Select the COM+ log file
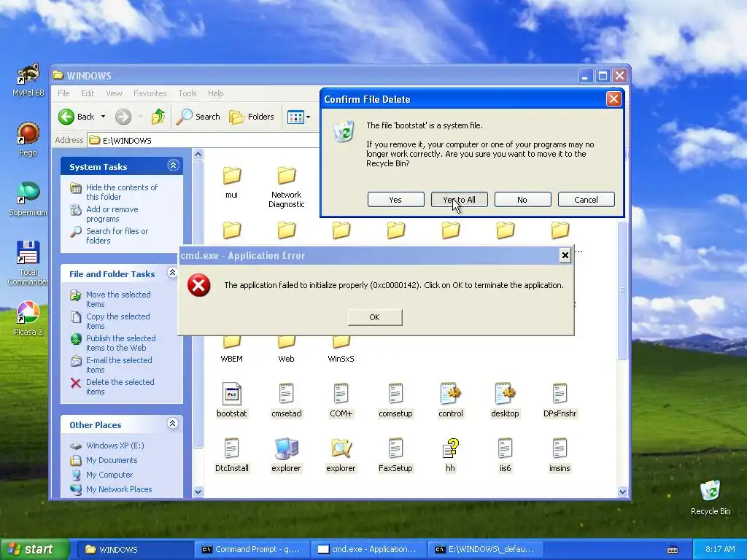Screen dimensions: 747x560 click(x=341, y=400)
